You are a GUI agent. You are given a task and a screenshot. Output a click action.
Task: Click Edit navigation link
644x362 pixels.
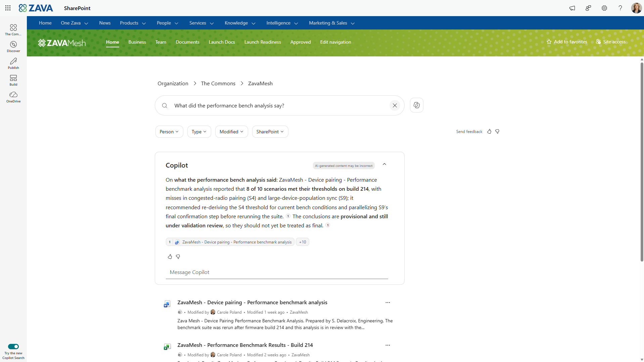tap(335, 42)
